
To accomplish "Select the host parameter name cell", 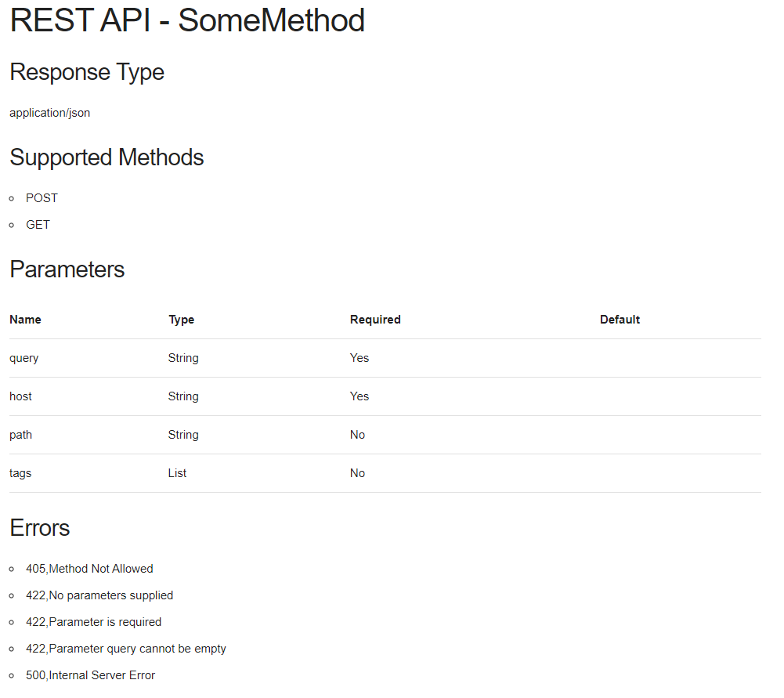I will coord(21,396).
